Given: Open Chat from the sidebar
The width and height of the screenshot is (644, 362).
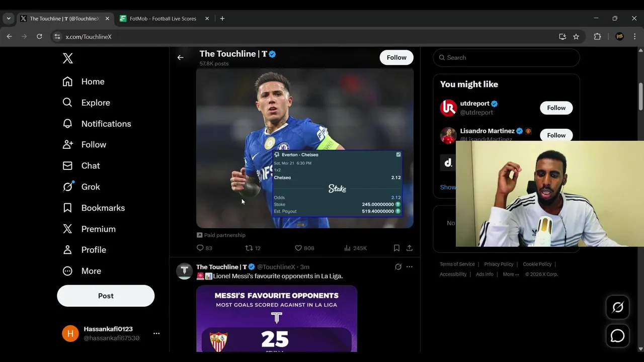Looking at the screenshot, I should point(81,166).
